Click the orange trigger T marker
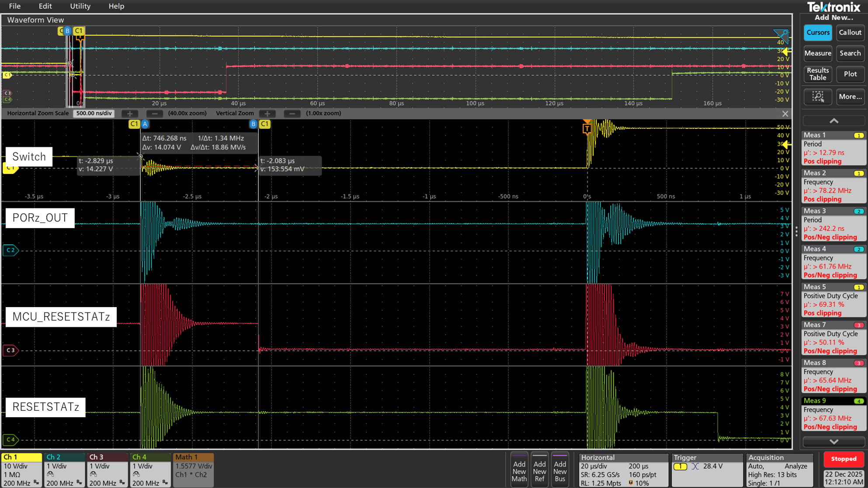The width and height of the screenshot is (868, 488). 587,128
